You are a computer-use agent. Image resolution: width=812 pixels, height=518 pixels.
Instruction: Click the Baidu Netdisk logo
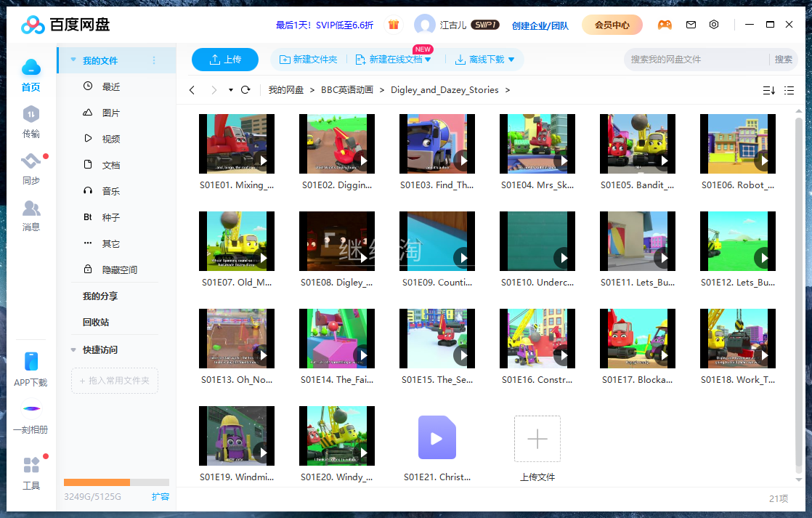point(65,25)
